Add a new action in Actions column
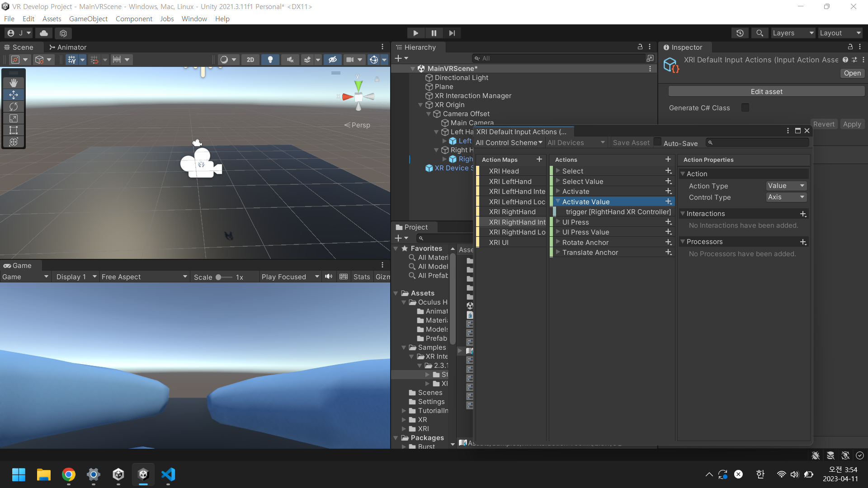 point(668,159)
